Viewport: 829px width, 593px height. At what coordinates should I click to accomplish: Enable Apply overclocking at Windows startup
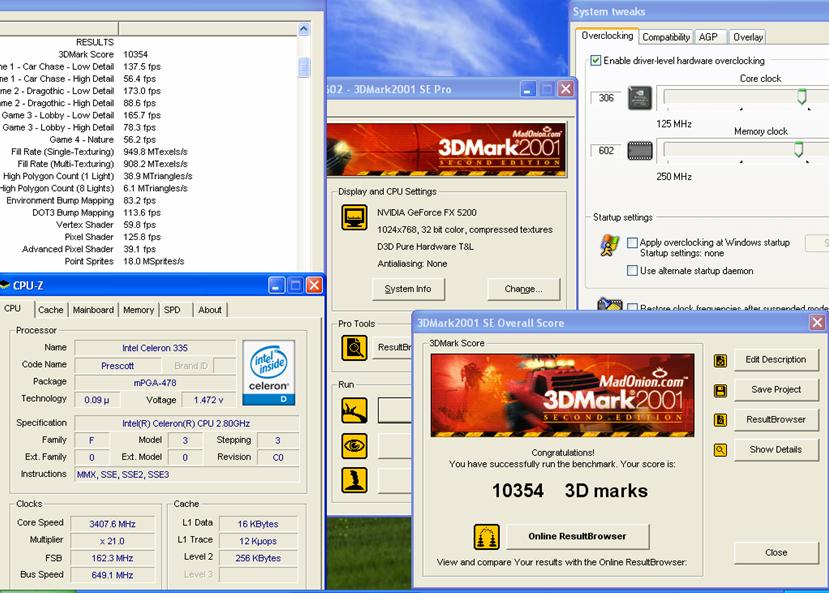[632, 243]
